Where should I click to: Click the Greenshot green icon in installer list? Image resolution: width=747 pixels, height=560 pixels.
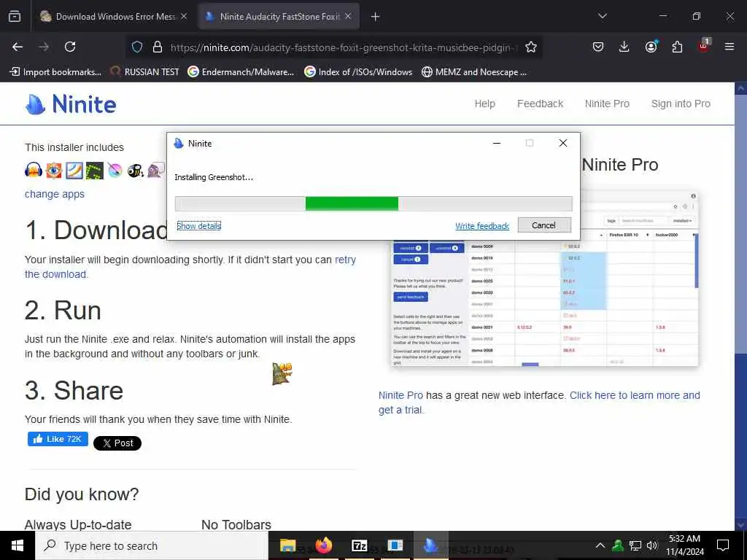94,170
